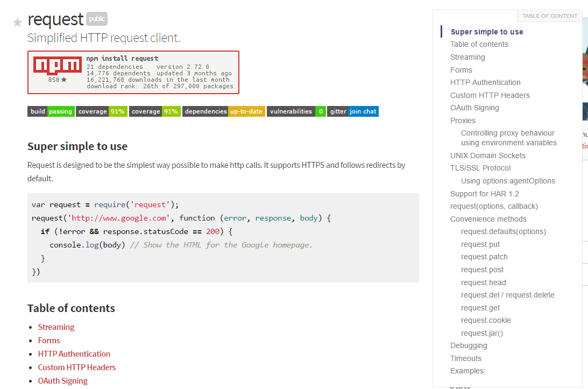This screenshot has height=389, width=588.
Task: Select Table of contents in the sidebar
Action: point(479,44)
